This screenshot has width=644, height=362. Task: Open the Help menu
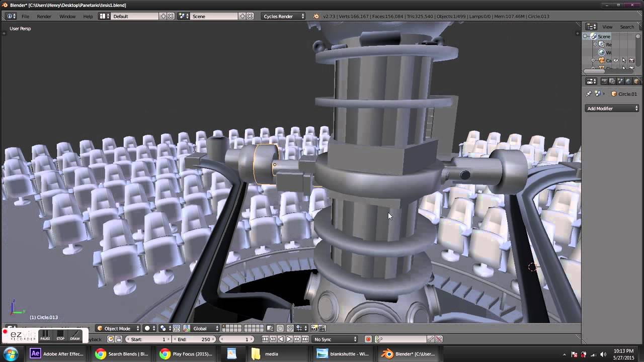click(x=88, y=17)
